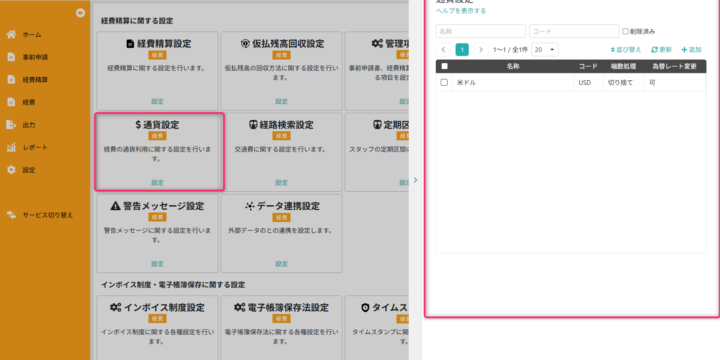720x360 pixels.
Task: Open the ホーム home icon
Action: click(x=11, y=34)
